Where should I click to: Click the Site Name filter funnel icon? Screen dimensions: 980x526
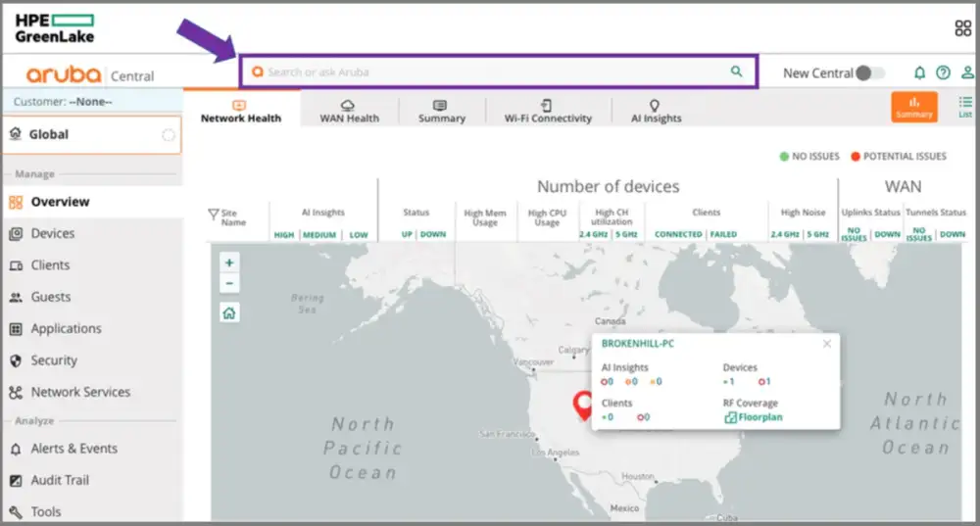213,215
